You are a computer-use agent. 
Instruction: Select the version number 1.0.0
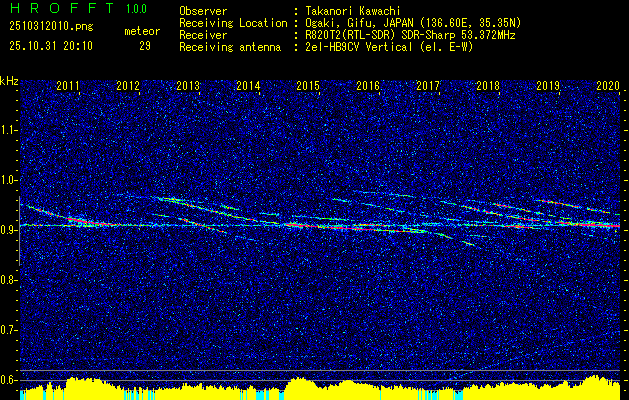pyautogui.click(x=136, y=8)
